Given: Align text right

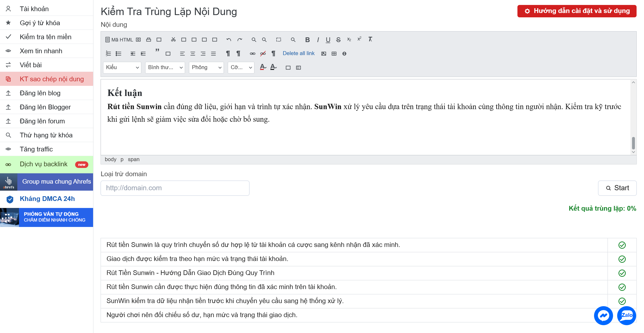Looking at the screenshot, I should pyautogui.click(x=203, y=53).
